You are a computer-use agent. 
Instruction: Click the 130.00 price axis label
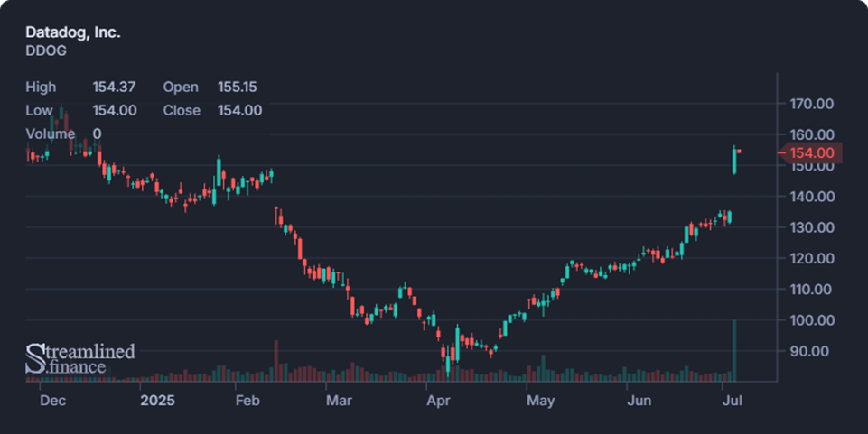pyautogui.click(x=811, y=227)
